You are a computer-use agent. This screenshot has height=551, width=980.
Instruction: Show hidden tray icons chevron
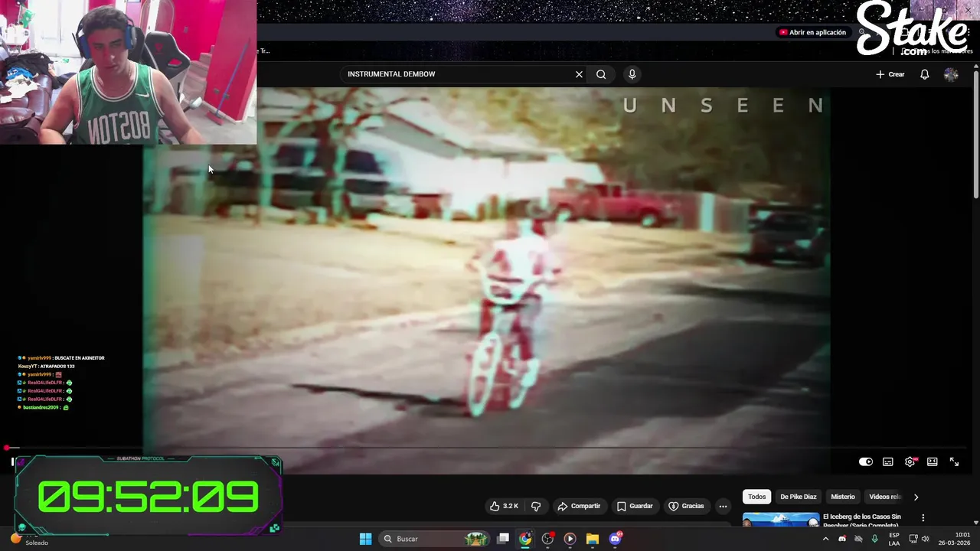pos(825,539)
